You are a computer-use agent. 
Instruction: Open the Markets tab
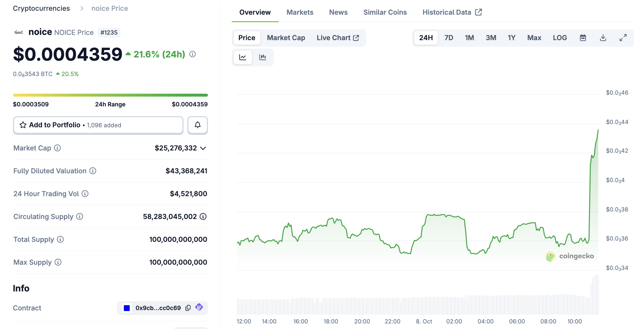(300, 12)
